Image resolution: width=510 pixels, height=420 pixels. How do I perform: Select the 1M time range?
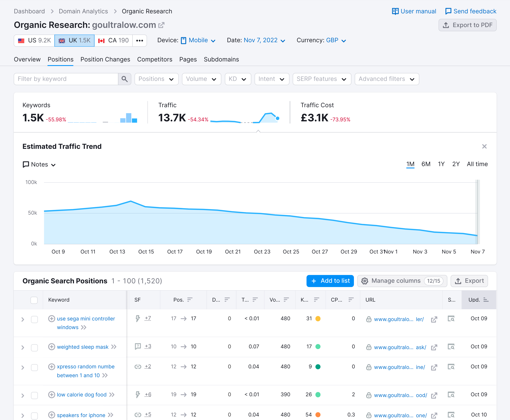(x=410, y=164)
